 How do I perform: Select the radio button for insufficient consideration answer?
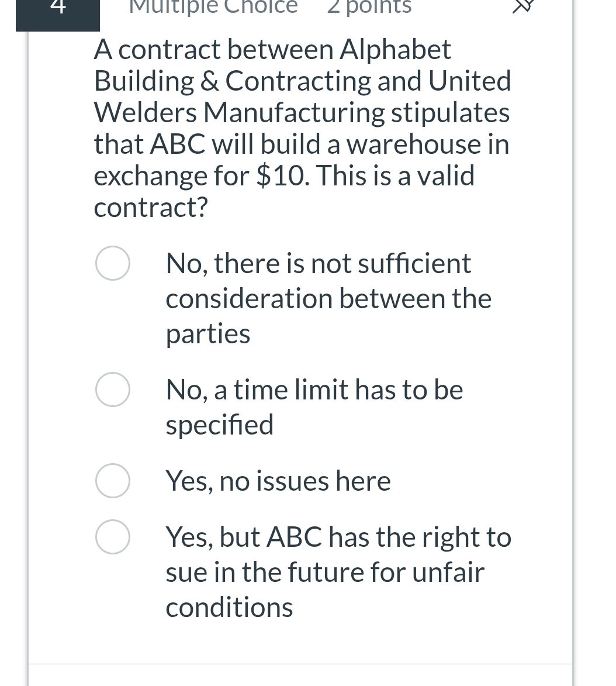pyautogui.click(x=113, y=263)
